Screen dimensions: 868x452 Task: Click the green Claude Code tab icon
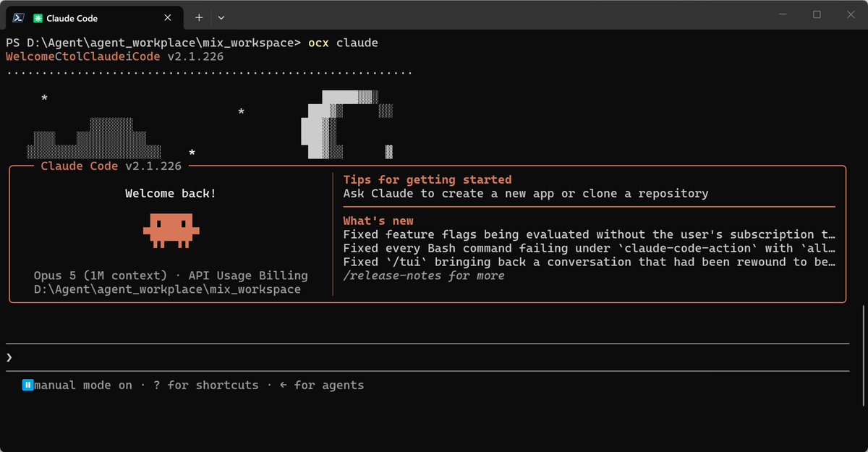click(x=38, y=18)
